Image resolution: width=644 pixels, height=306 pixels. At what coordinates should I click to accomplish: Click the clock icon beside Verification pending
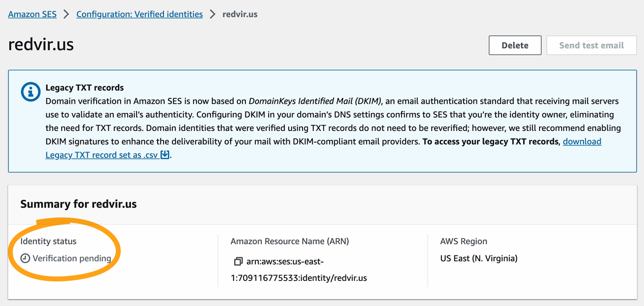point(25,258)
